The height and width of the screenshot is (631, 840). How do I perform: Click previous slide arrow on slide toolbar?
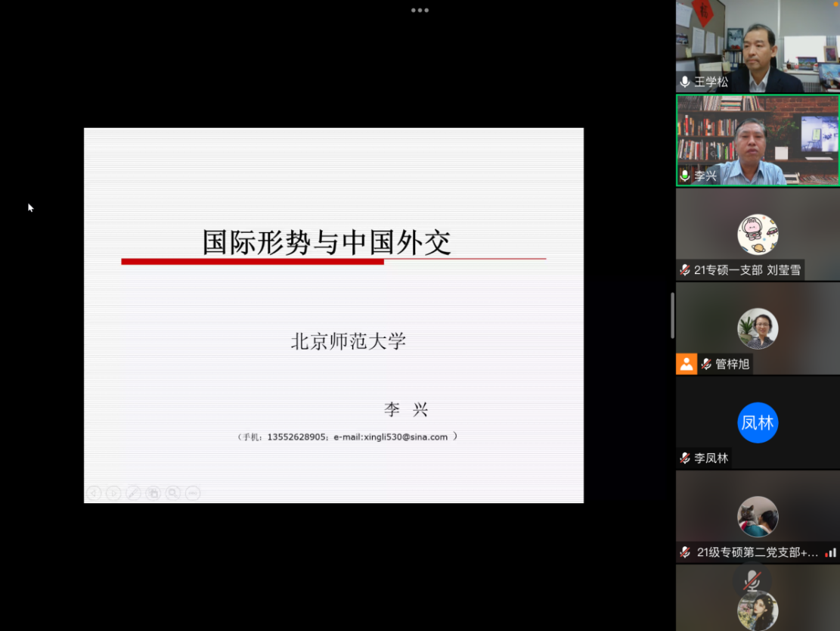pyautogui.click(x=94, y=493)
